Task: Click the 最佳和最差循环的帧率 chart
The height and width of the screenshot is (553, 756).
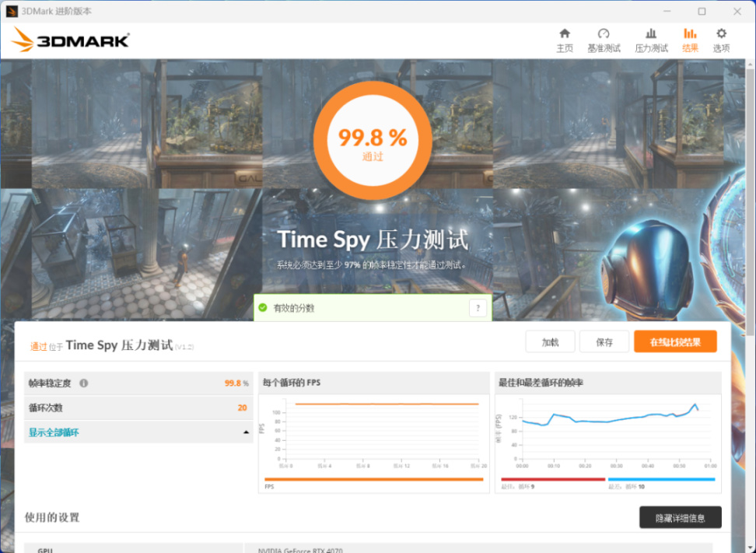Action: tap(608, 443)
